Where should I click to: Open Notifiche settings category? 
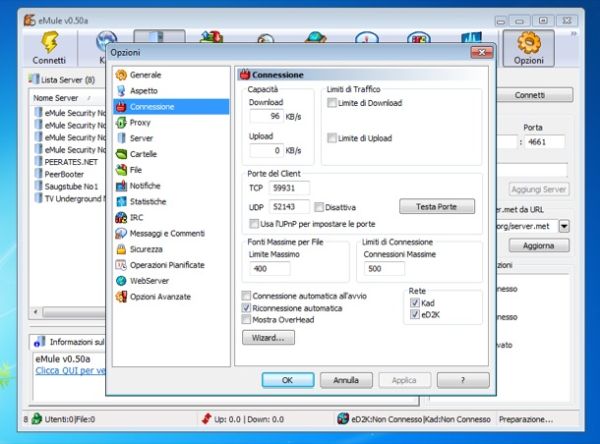pyautogui.click(x=145, y=186)
